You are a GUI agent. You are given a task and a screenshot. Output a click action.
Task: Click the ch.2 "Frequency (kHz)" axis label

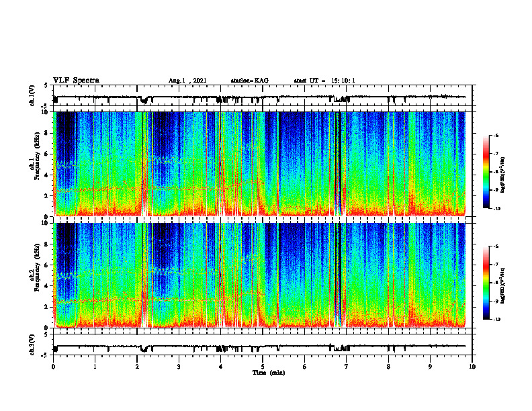[38, 267]
